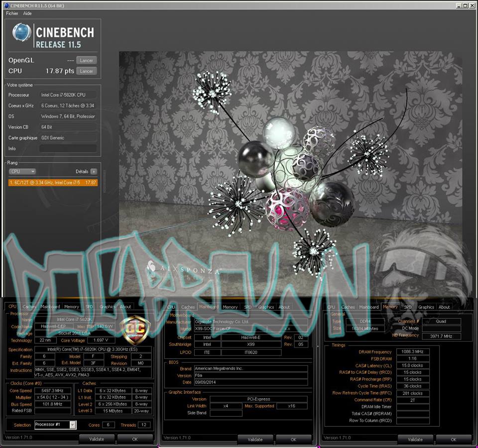Click the rendered spheres scene image
The image size is (478, 448).
290,174
